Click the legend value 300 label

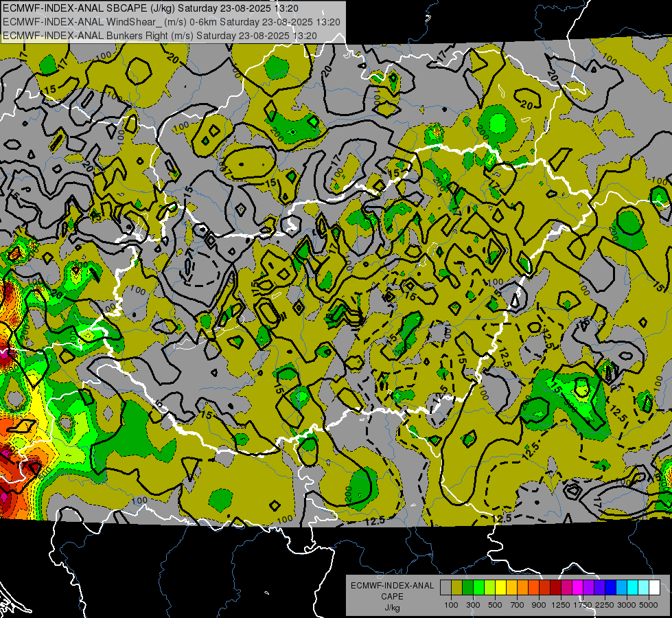click(473, 605)
